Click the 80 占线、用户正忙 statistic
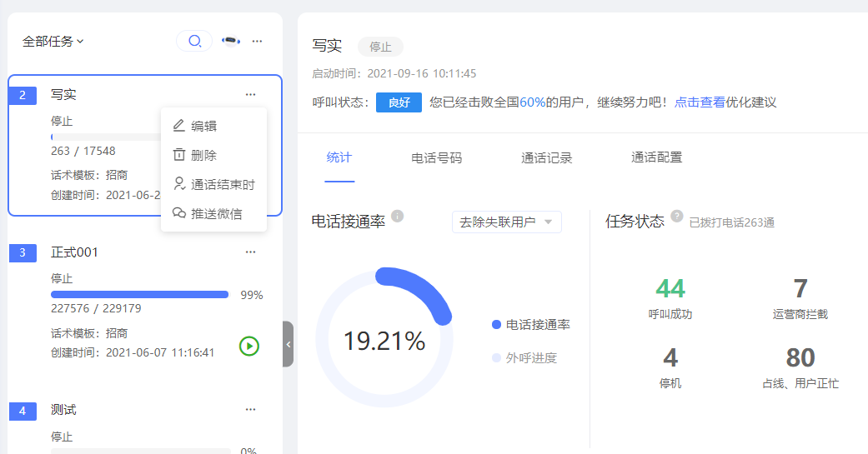868x454 pixels. tap(800, 367)
